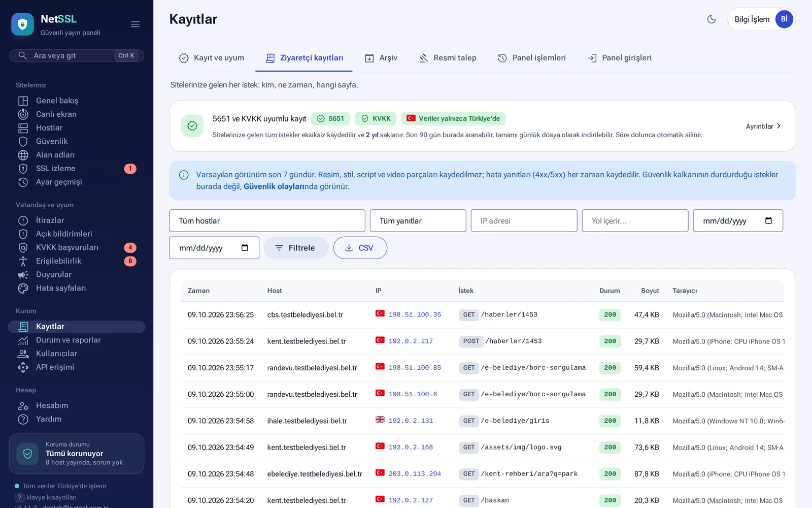Open the Tüm hostlar dropdown
This screenshot has width=812, height=508.
pyautogui.click(x=267, y=221)
